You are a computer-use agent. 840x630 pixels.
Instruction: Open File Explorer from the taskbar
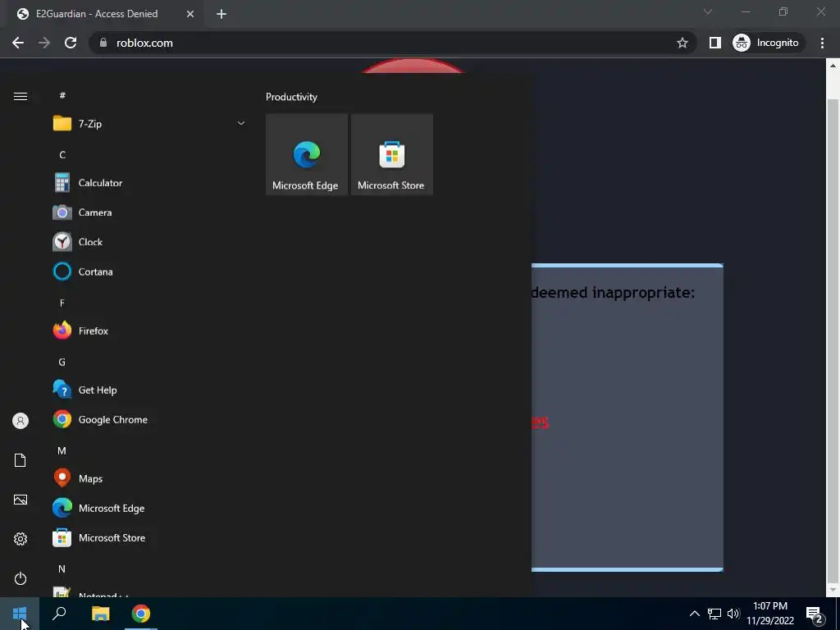(100, 614)
